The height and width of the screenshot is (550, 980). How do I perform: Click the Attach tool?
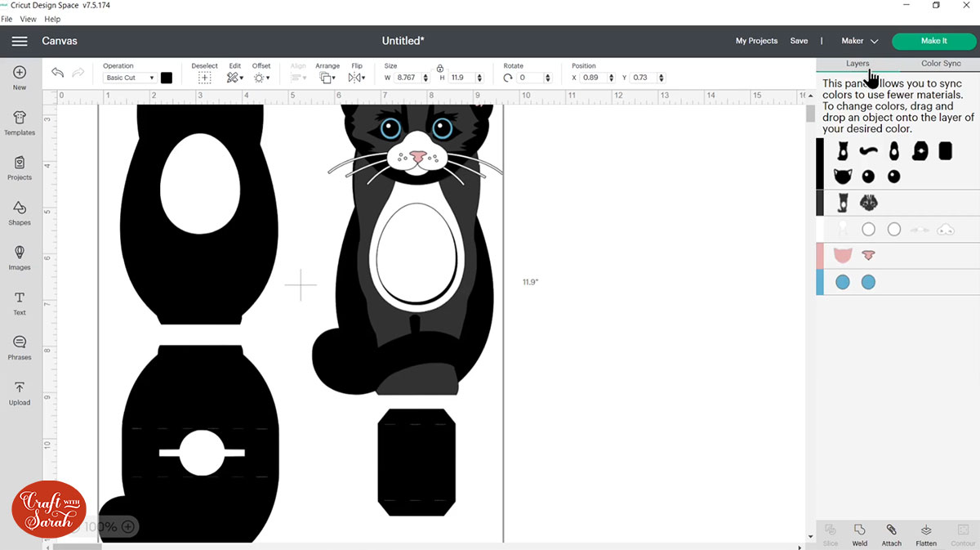[x=892, y=534]
